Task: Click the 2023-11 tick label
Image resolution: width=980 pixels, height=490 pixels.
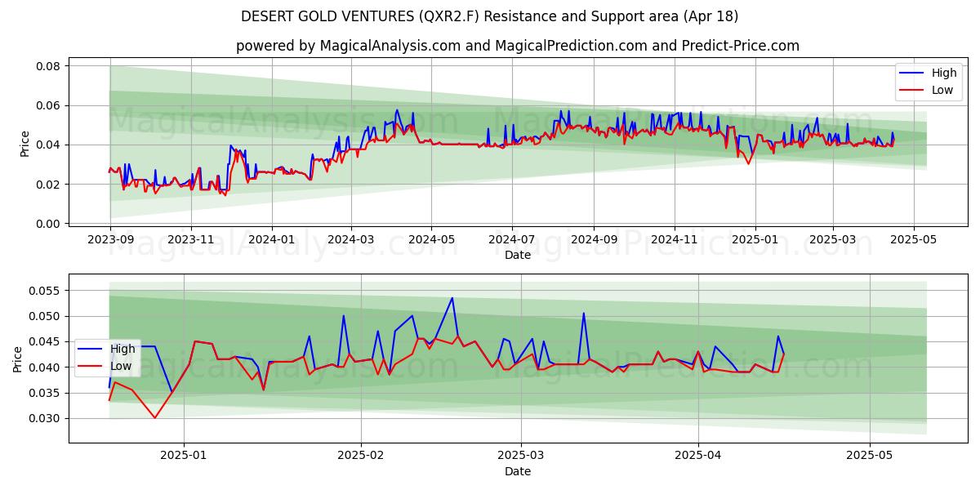Action: point(191,239)
